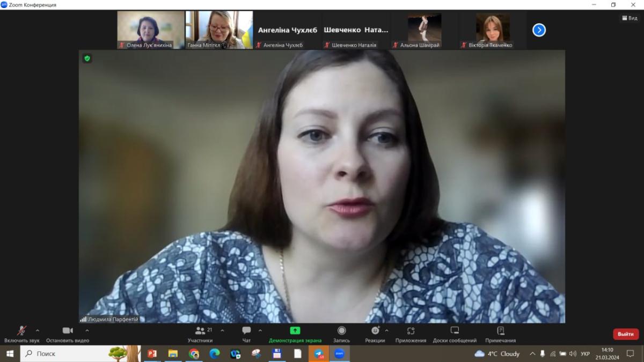Open Google Chrome from the taskbar

tap(194, 354)
